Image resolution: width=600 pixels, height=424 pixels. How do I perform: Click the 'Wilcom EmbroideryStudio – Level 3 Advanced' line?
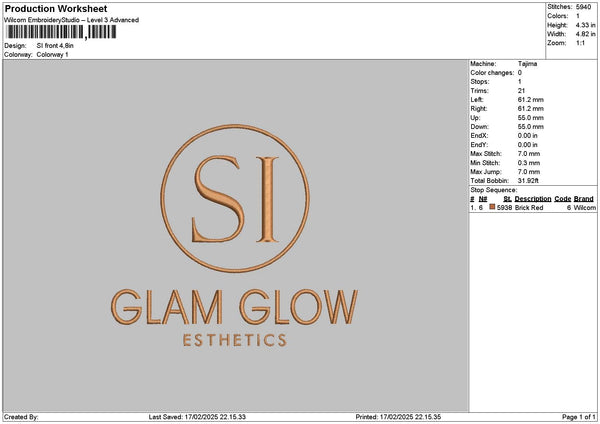coord(72,20)
